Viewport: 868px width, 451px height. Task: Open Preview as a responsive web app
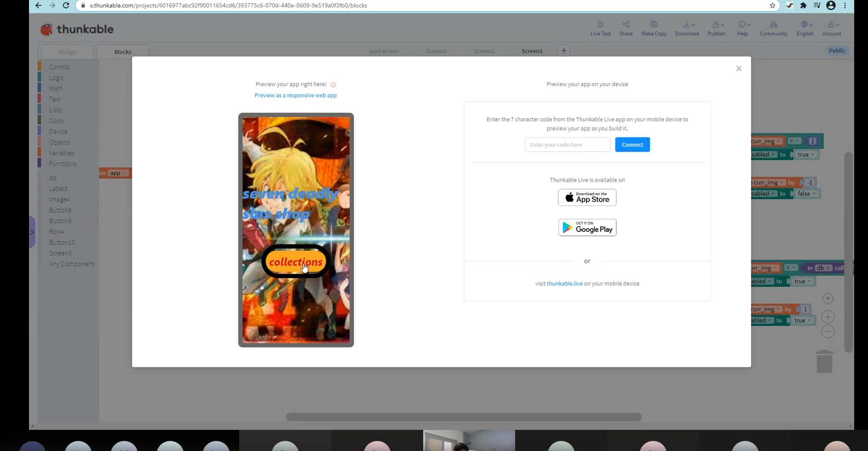point(296,95)
